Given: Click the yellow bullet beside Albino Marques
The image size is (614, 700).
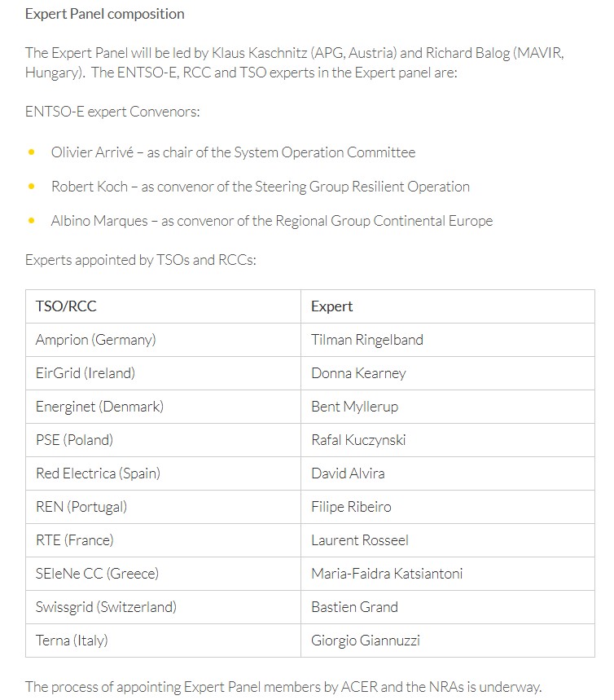Looking at the screenshot, I should [32, 221].
